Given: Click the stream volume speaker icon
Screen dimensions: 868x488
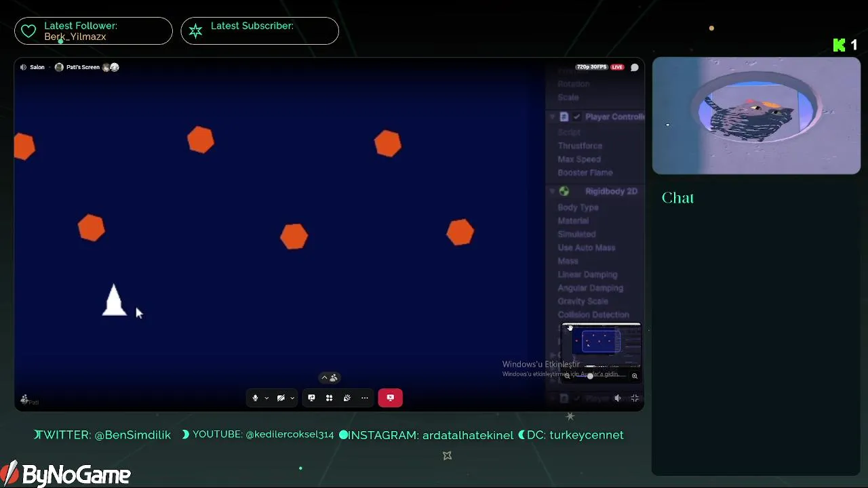Looking at the screenshot, I should pos(618,399).
